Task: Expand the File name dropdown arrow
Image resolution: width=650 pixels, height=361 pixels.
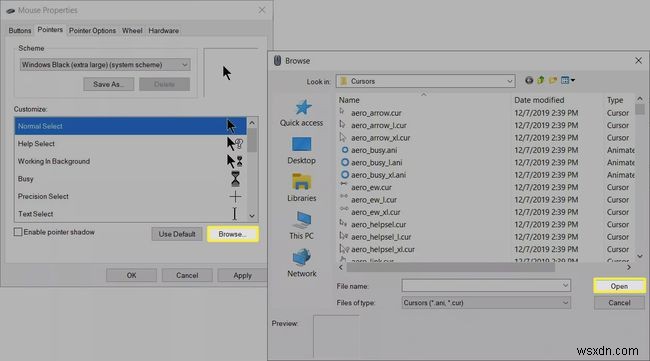Action: point(565,286)
